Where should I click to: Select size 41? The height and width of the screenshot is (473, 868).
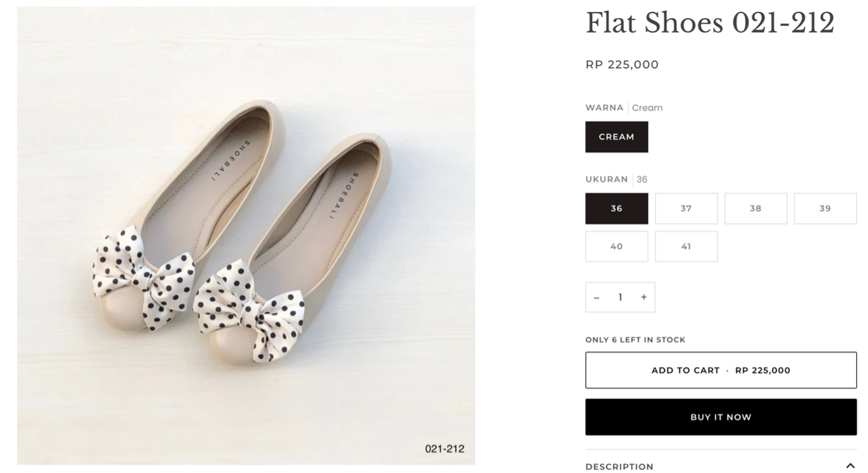point(686,247)
